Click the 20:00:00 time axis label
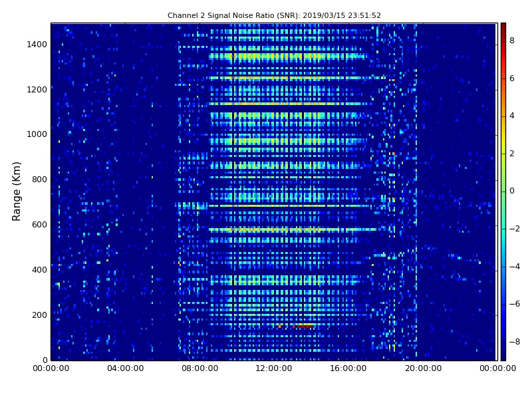The width and height of the screenshot is (532, 399). pos(423,368)
